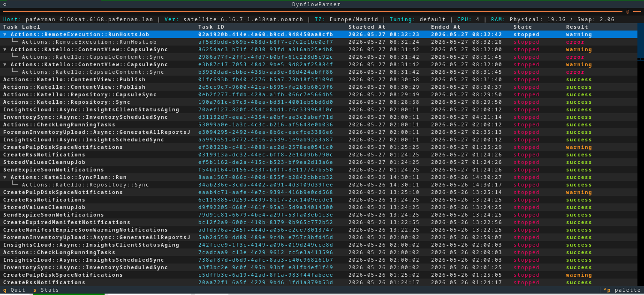Click the warning result on row ef30323b
The width and height of the screenshot is (644, 295).
(x=579, y=147)
